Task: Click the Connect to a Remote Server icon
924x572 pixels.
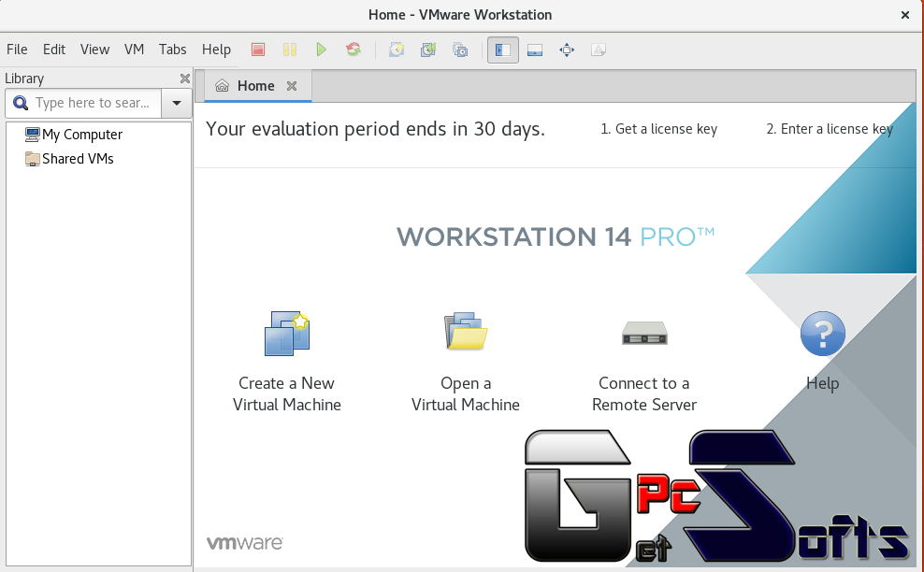Action: pos(644,333)
